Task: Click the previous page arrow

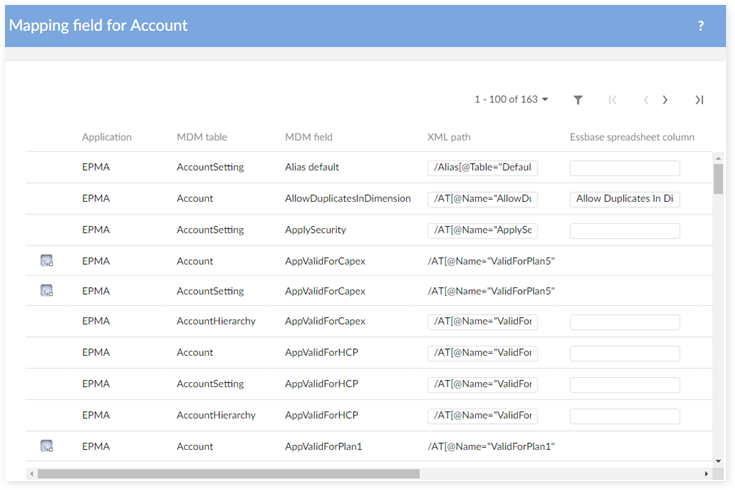Action: click(646, 100)
